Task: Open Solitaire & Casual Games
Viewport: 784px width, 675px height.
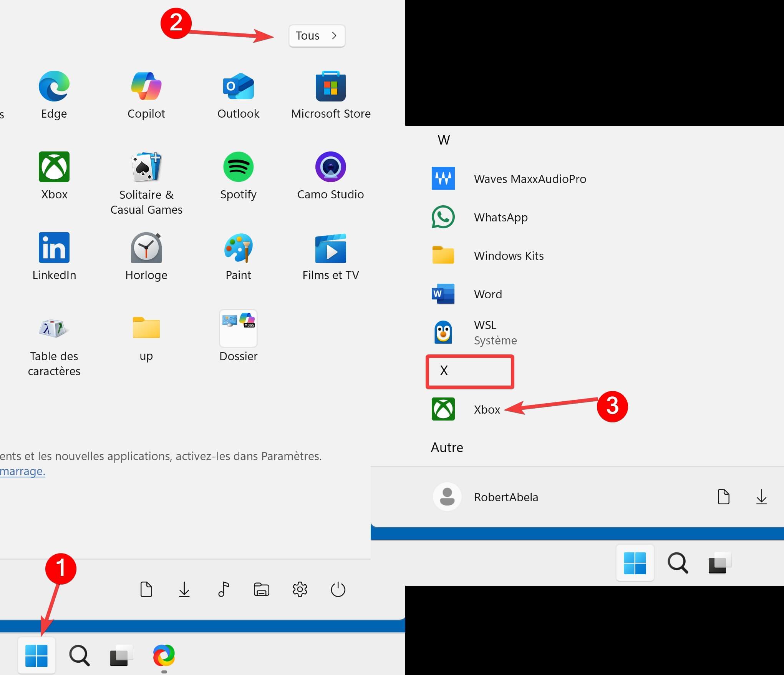Action: (146, 184)
